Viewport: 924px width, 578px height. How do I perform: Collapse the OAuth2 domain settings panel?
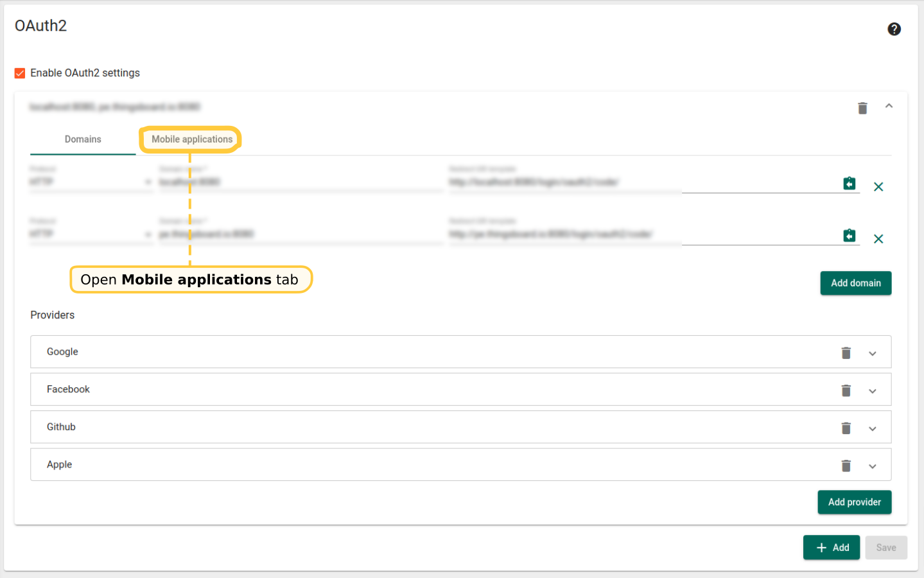tap(889, 106)
